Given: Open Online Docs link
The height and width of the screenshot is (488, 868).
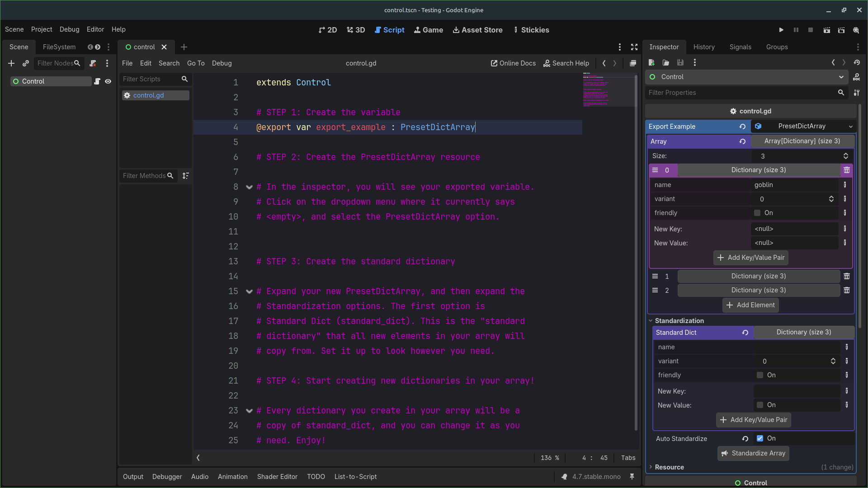Looking at the screenshot, I should (x=513, y=63).
